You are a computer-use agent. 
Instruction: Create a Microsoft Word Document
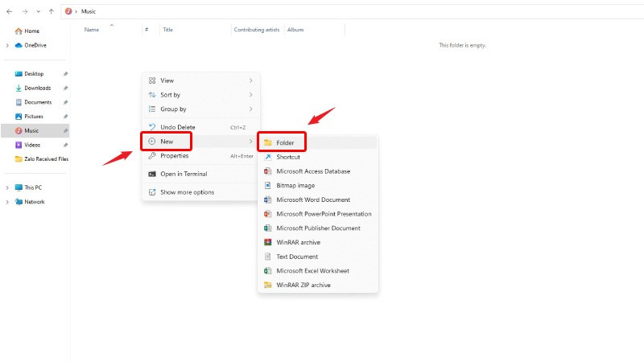pos(318,200)
